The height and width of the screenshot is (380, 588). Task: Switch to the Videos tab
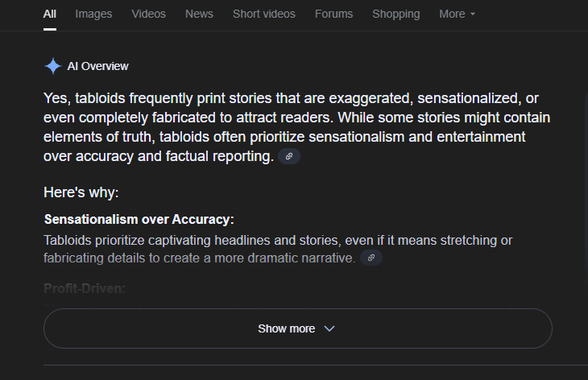148,14
